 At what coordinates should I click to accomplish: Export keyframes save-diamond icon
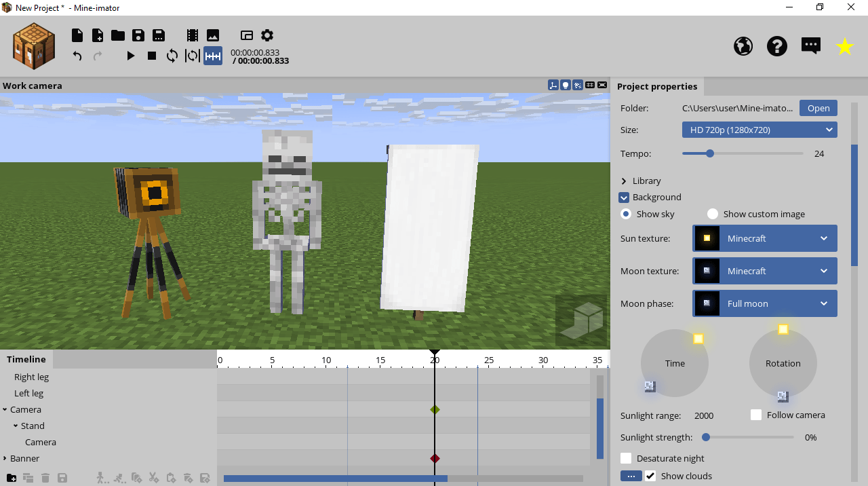pos(205,478)
